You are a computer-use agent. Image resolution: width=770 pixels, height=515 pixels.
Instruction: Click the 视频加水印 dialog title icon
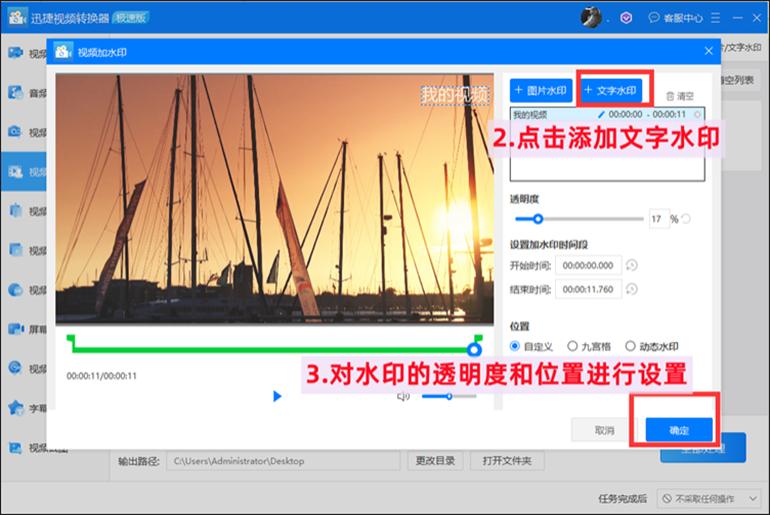pos(63,51)
